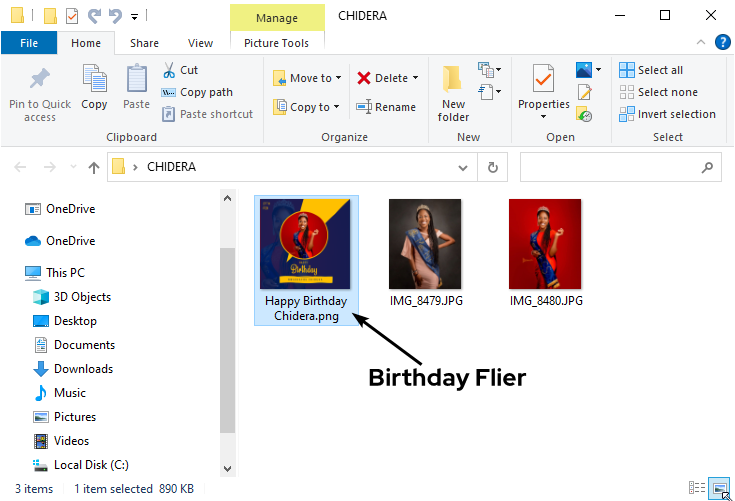Click the Delete red X icon
The height and width of the screenshot is (501, 735).
click(364, 78)
